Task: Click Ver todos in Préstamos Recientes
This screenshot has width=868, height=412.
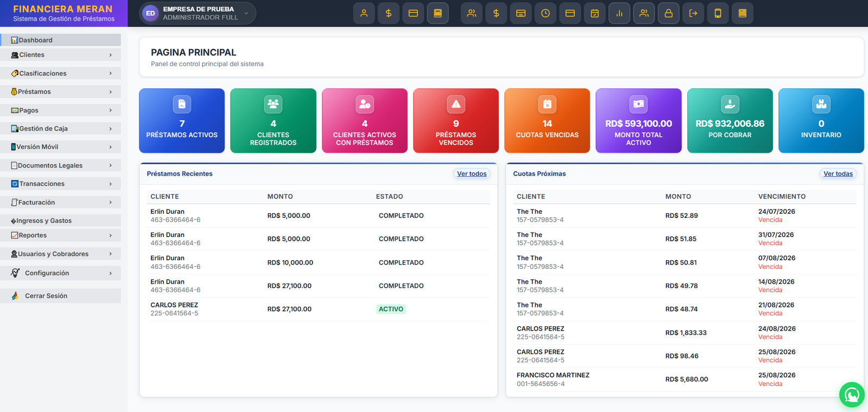Action: [471, 174]
